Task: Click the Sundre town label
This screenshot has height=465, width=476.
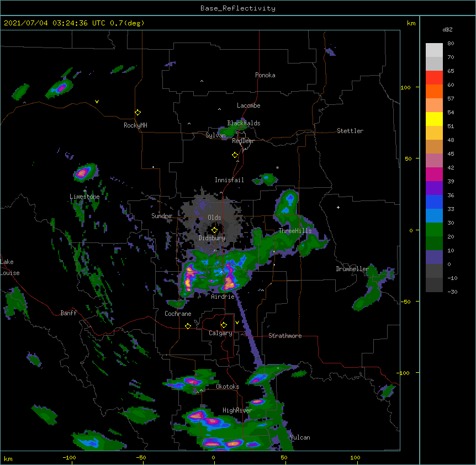Action: coord(161,216)
